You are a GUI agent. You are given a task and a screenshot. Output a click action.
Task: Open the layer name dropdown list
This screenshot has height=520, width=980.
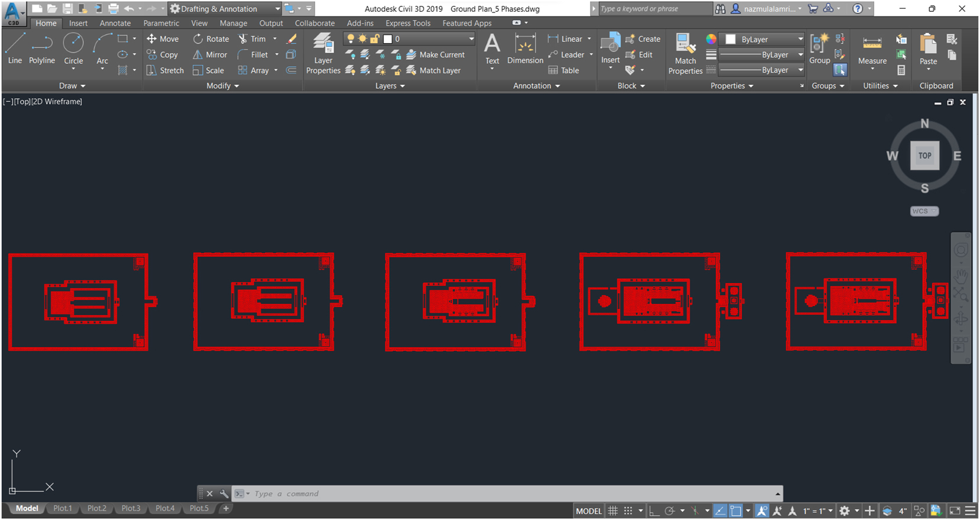click(471, 39)
